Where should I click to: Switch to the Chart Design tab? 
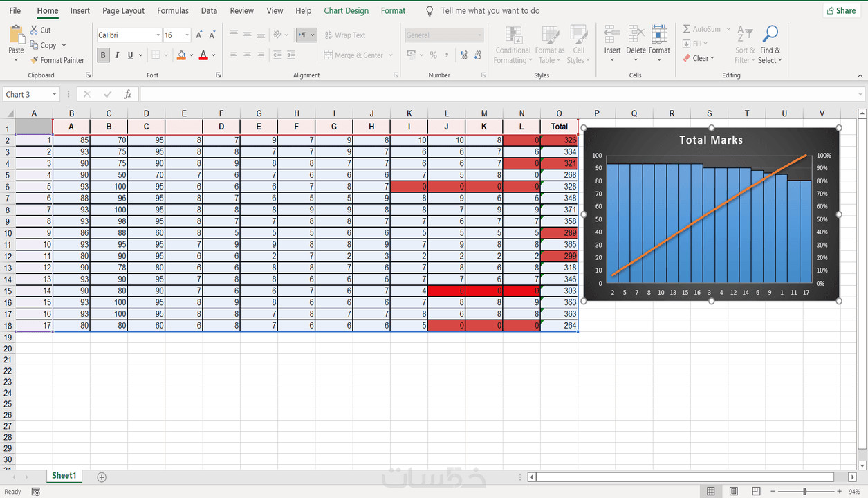point(346,10)
